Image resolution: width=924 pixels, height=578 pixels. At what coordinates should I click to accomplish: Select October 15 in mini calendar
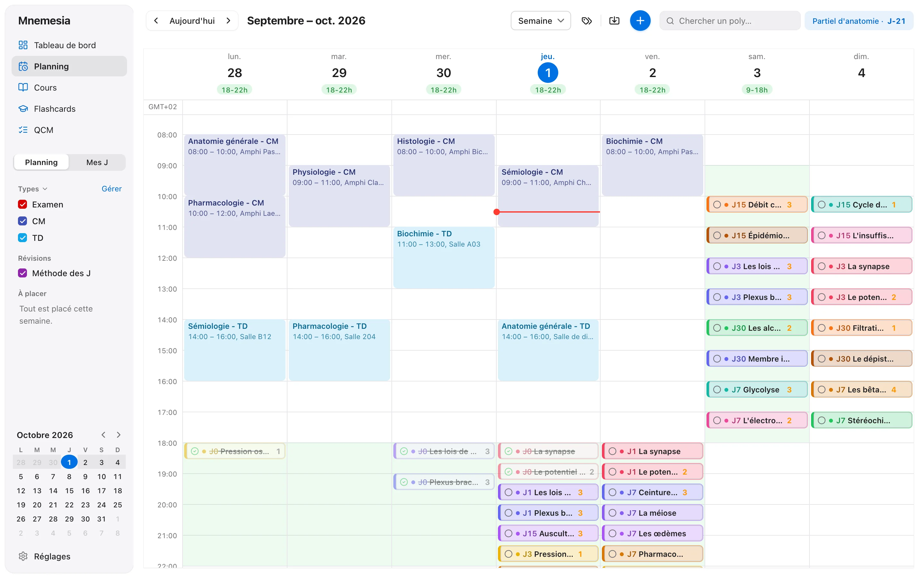click(x=69, y=490)
